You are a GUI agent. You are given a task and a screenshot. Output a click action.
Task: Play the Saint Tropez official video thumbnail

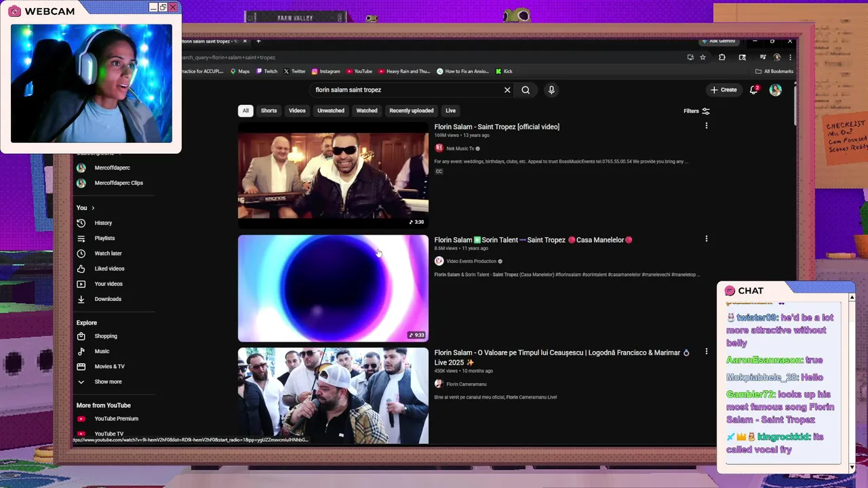[333, 175]
